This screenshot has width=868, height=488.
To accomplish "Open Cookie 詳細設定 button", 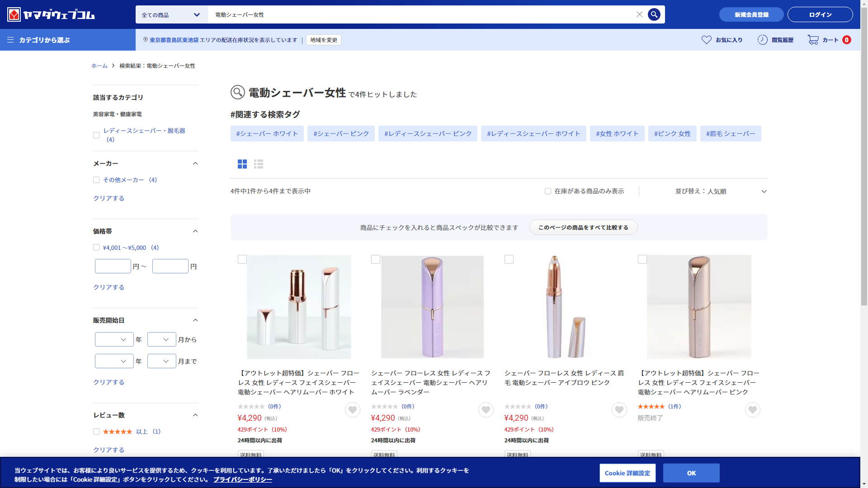I will click(627, 473).
